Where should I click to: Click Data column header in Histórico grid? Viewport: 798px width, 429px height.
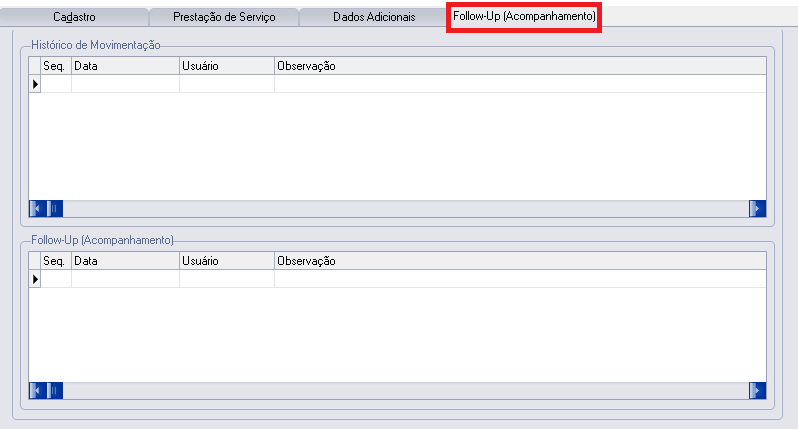tap(125, 66)
